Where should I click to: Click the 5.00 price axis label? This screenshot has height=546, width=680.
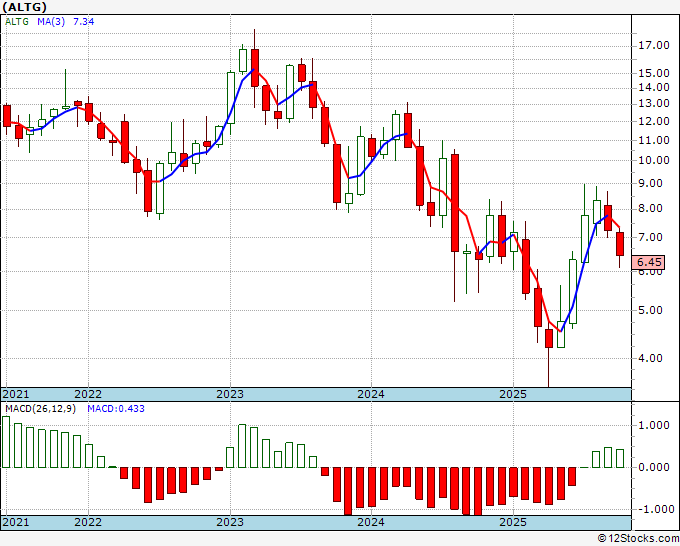(651, 310)
